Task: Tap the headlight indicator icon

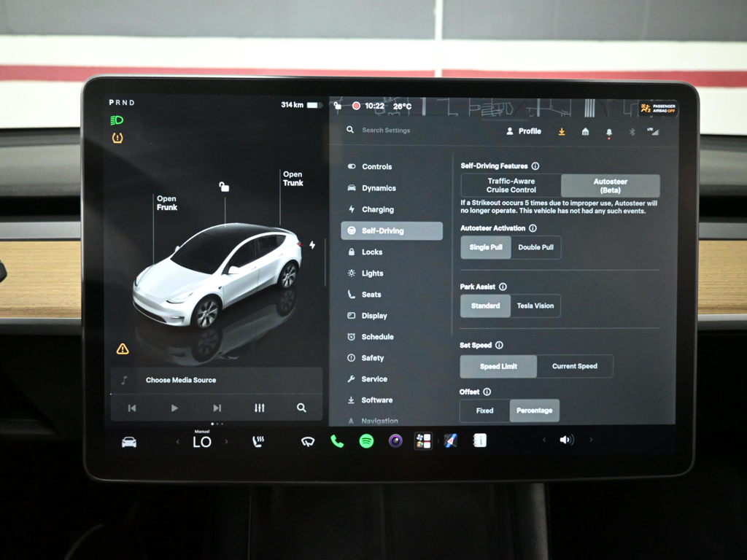Action: pyautogui.click(x=117, y=120)
